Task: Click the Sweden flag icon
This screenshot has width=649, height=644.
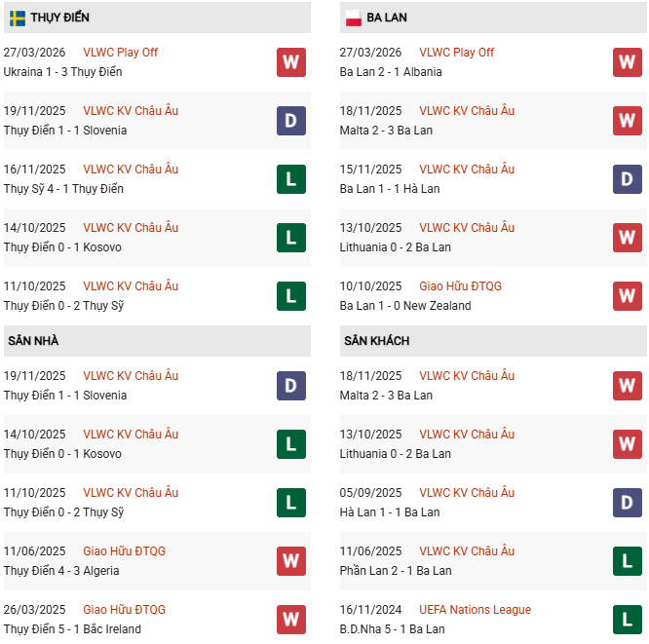Action: click(18, 19)
